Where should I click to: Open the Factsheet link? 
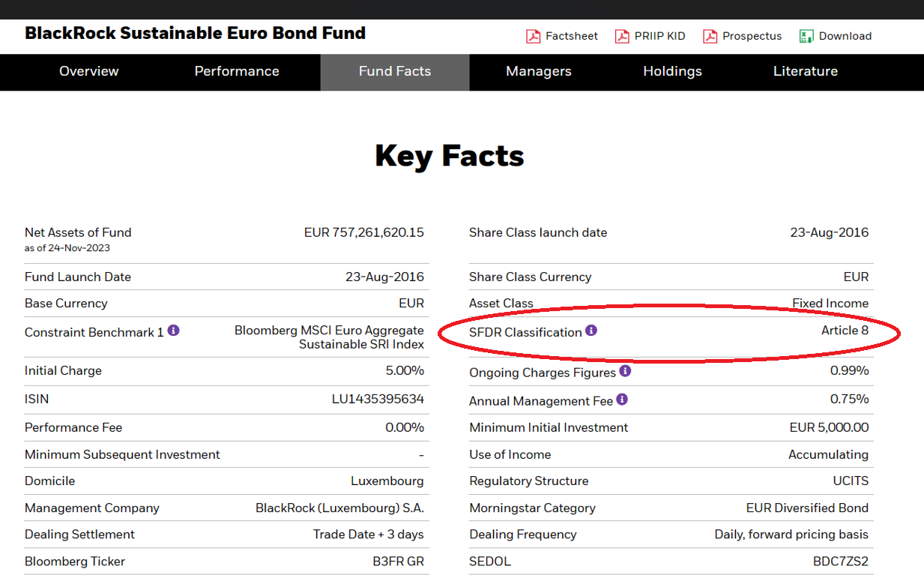[572, 36]
